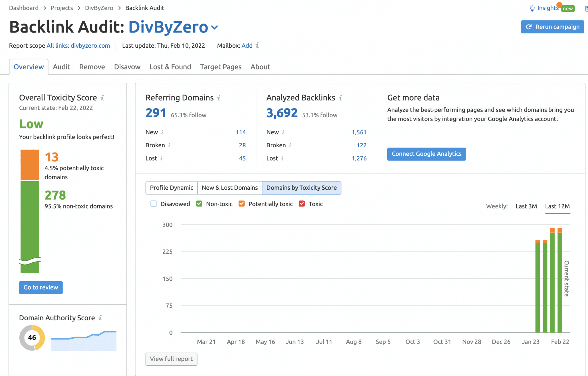The width and height of the screenshot is (588, 376).
Task: Click the partially visible icon beside Insights new
Action: tap(586, 9)
